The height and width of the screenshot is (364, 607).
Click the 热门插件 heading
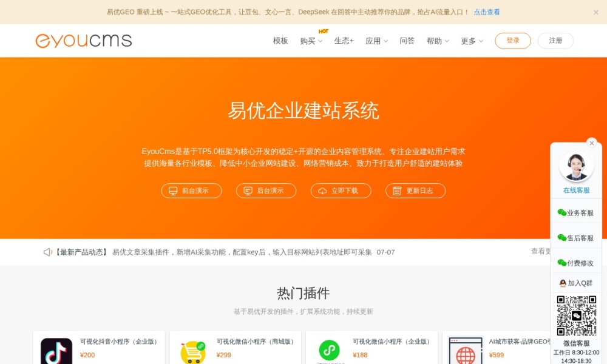tap(303, 293)
